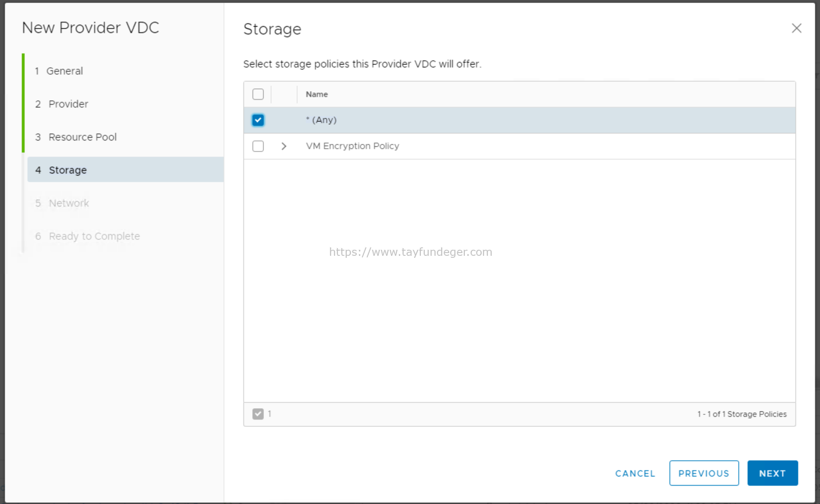Click the Next button

(772, 473)
